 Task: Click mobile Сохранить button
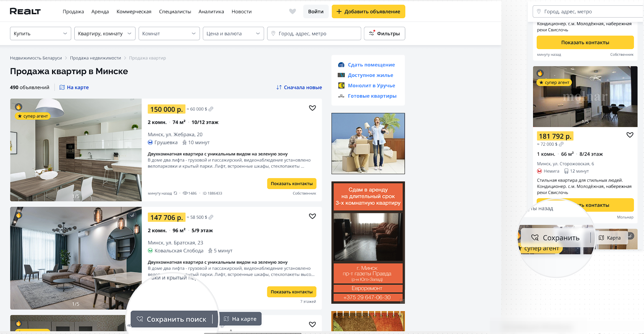556,238
